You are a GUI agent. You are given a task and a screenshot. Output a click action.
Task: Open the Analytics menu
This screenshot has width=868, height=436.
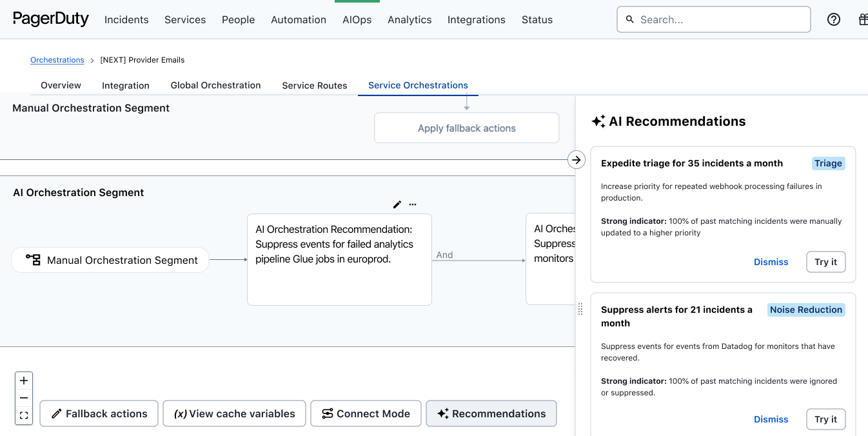click(x=409, y=19)
